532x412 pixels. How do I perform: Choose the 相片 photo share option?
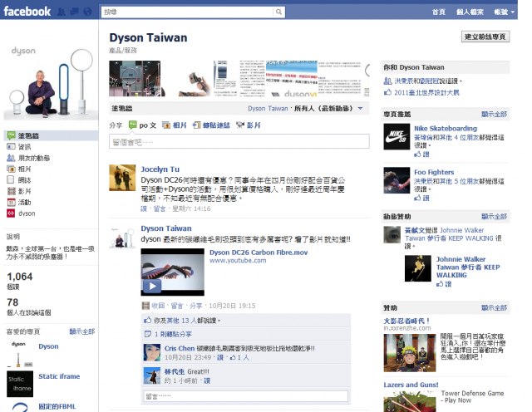[175, 125]
